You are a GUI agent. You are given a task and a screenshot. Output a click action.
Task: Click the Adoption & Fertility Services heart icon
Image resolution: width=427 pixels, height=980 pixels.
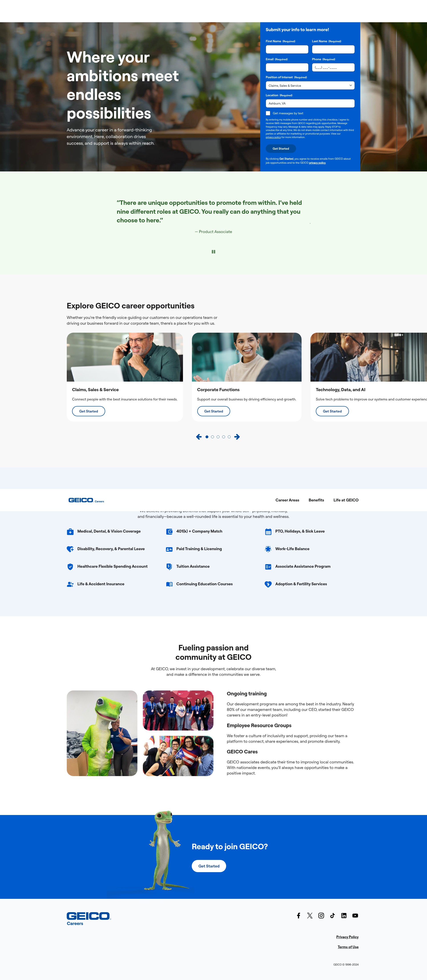coord(268,584)
